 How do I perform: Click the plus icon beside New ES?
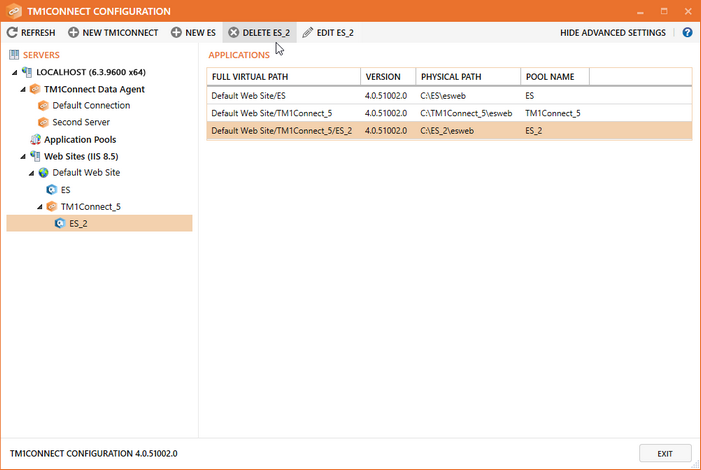click(176, 33)
